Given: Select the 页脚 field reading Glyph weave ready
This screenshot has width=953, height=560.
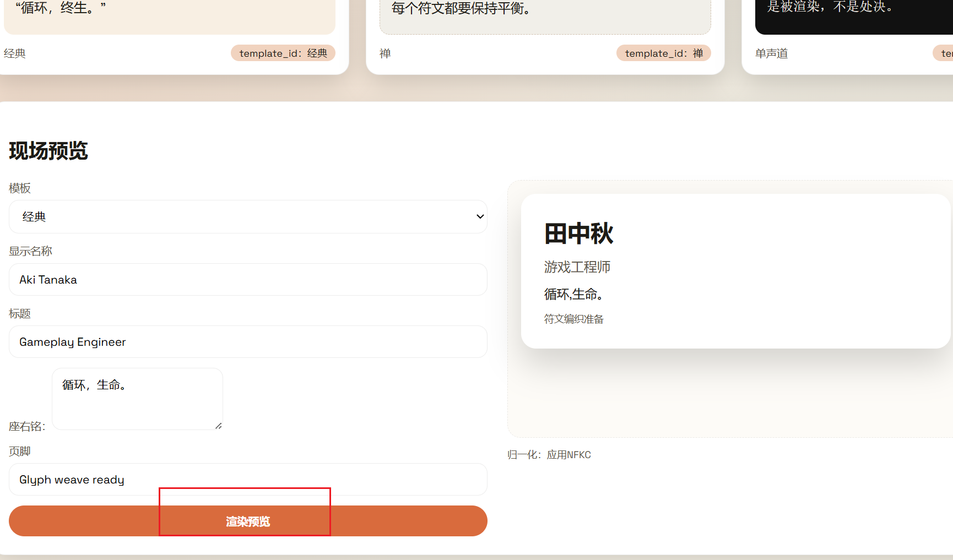Looking at the screenshot, I should pos(248,479).
